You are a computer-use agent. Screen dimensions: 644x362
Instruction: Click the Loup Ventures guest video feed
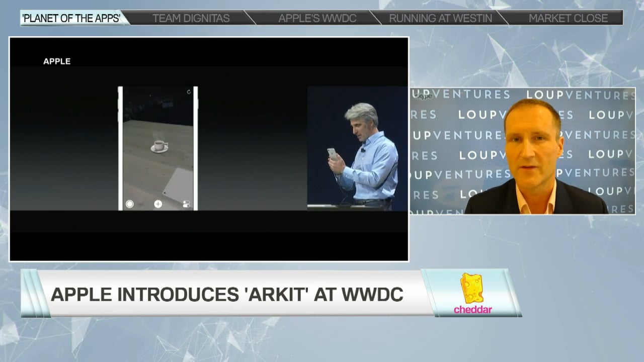pyautogui.click(x=523, y=151)
